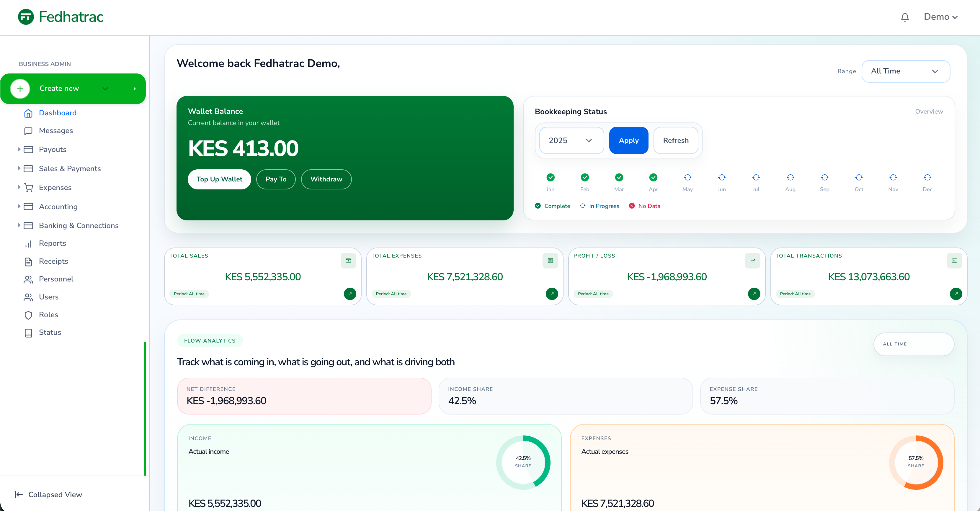Expand the Create new chevron
Image resolution: width=980 pixels, height=511 pixels.
105,89
